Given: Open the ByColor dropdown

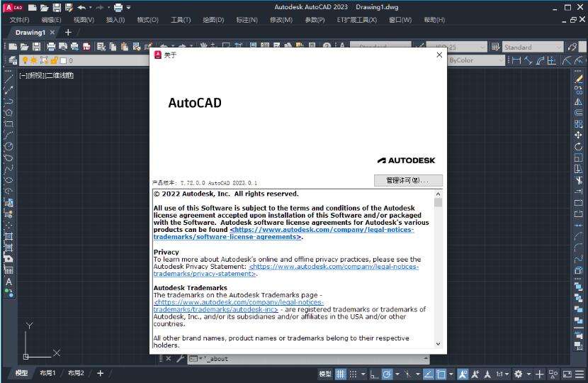Looking at the screenshot, I should click(475, 60).
